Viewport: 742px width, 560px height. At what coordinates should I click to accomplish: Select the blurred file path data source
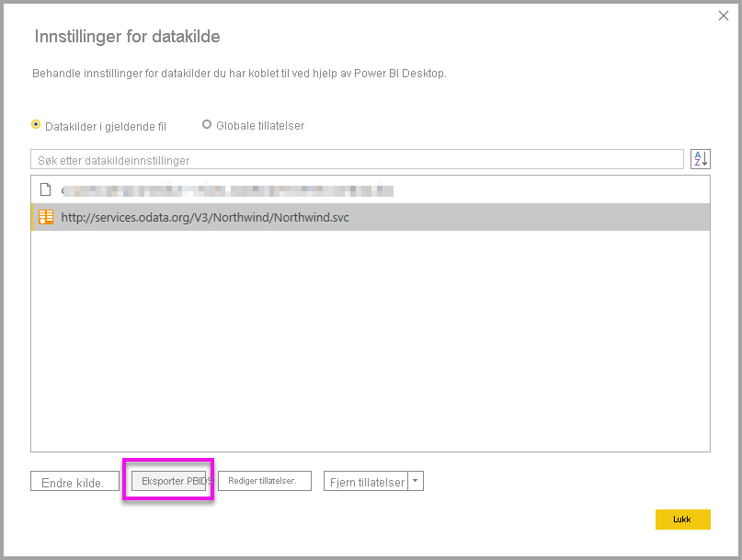[x=371, y=190]
